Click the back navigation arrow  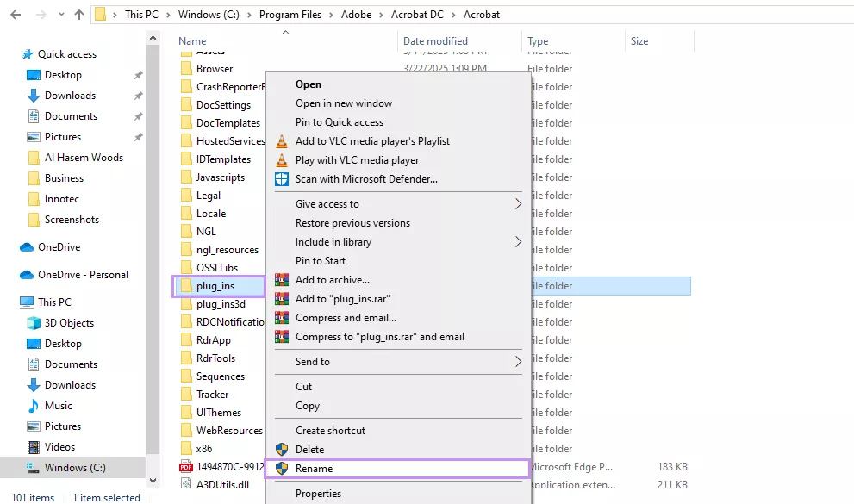pyautogui.click(x=13, y=15)
